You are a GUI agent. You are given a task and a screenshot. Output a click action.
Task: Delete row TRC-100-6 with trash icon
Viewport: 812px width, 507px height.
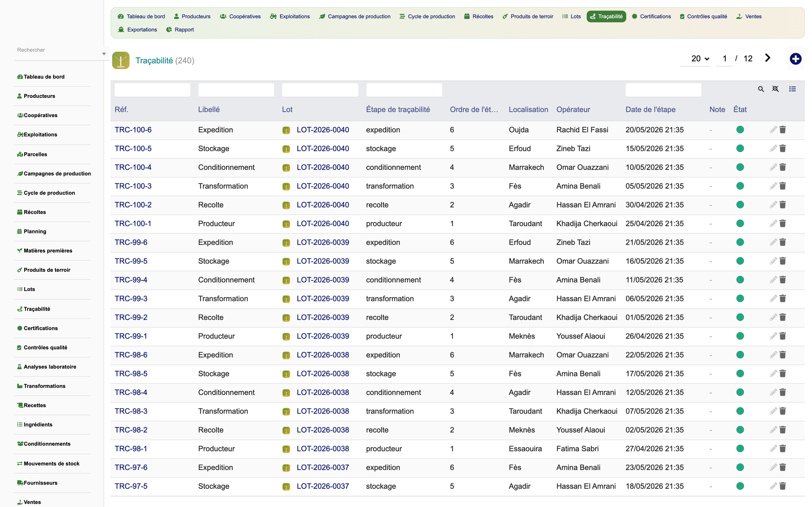tap(783, 130)
